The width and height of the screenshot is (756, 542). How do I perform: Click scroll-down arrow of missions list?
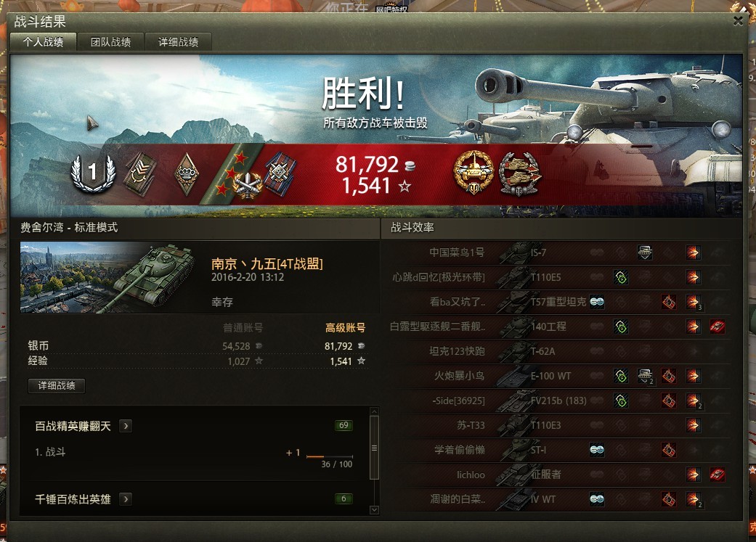[374, 510]
